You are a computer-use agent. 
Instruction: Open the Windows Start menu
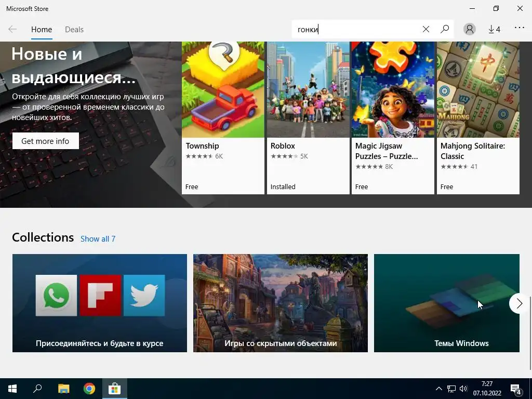click(12, 389)
